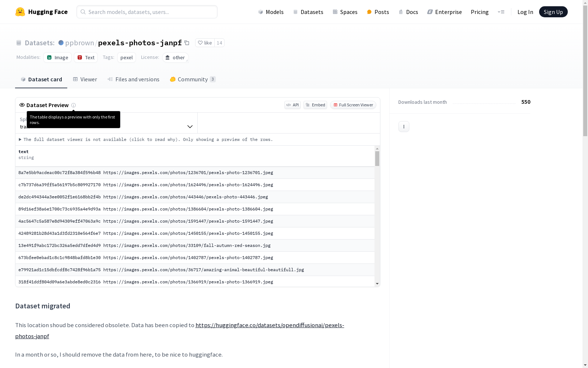Click the Dataset migrated heading

tap(43, 306)
